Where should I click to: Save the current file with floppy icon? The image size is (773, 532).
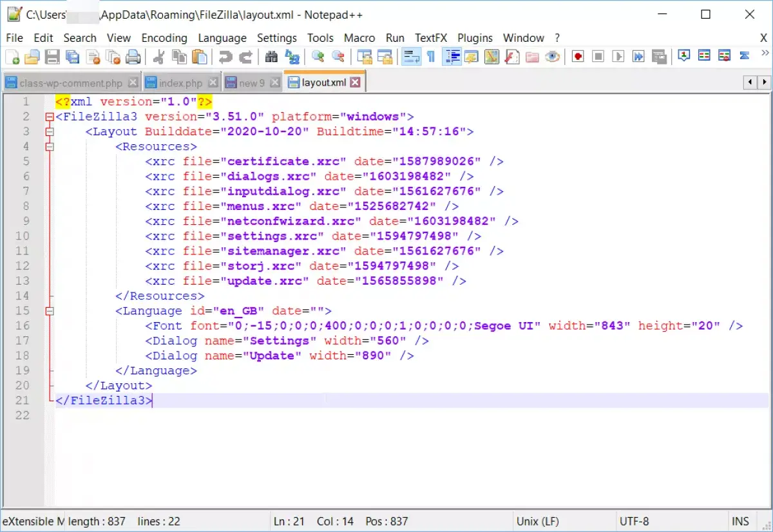[52, 57]
